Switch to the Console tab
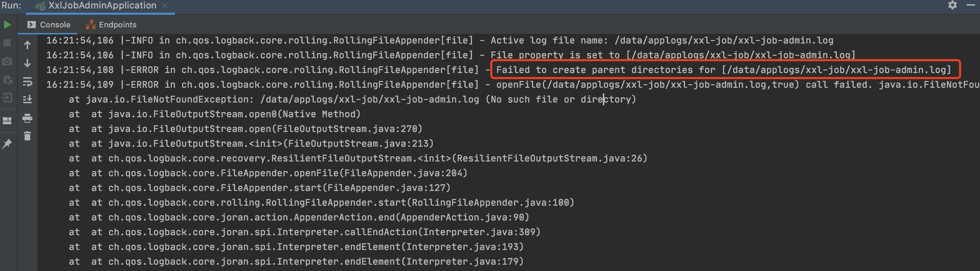Screen dimensions: 980x271 [49, 25]
